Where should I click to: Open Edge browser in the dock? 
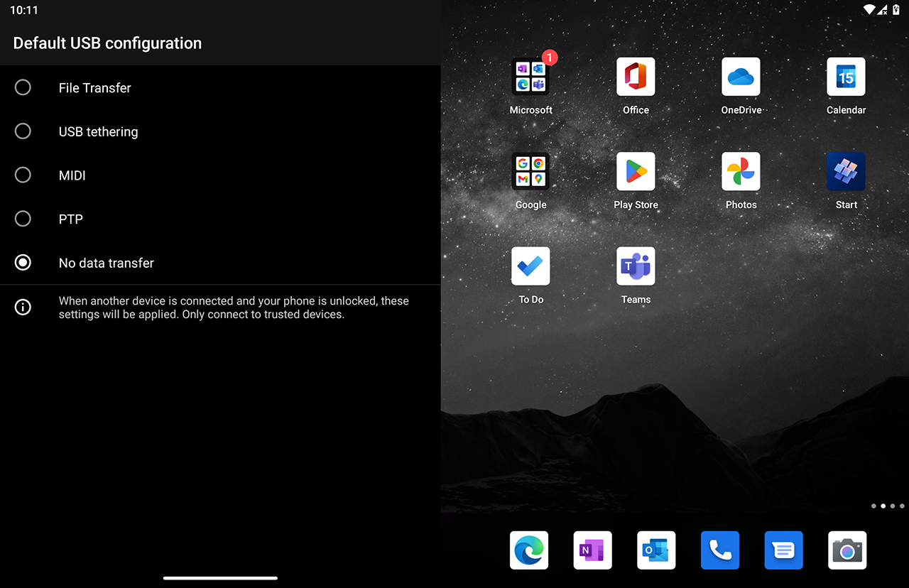529,550
